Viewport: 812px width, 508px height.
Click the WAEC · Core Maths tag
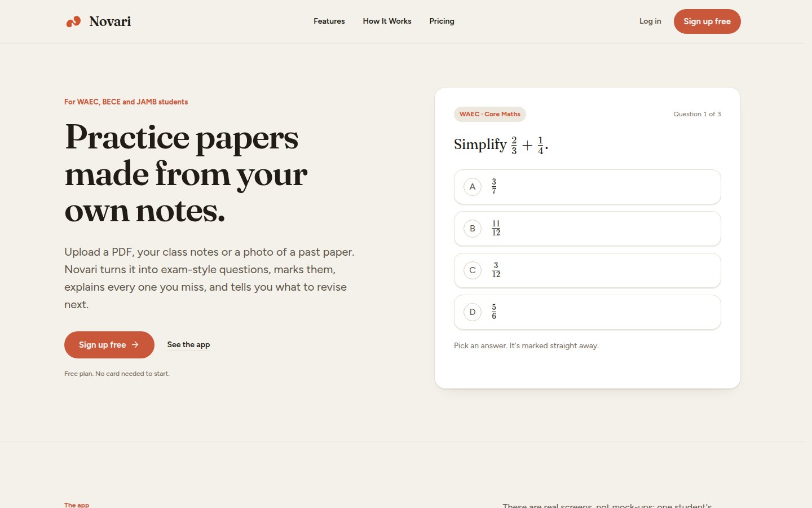490,114
